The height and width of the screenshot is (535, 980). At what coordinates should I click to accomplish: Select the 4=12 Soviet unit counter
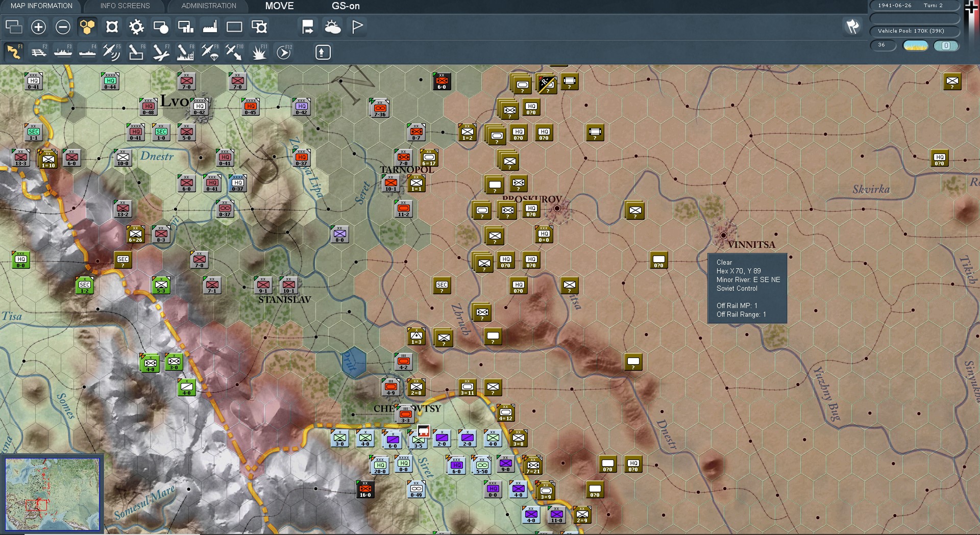coord(505,413)
